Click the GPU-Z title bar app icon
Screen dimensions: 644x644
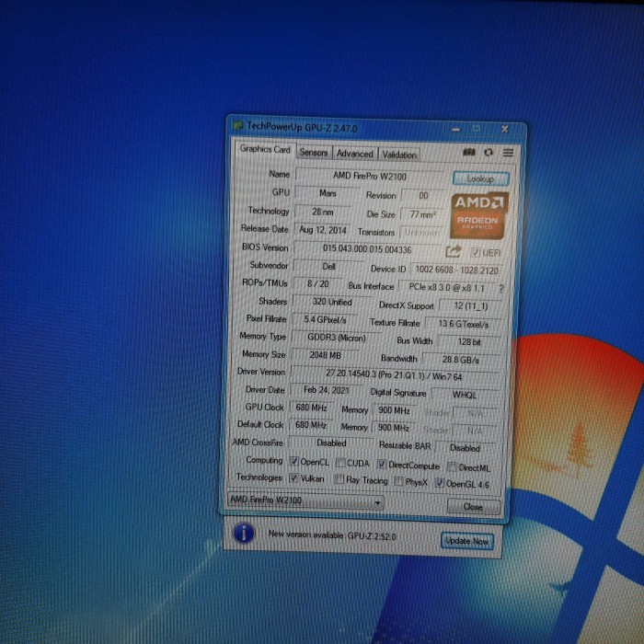pos(237,125)
